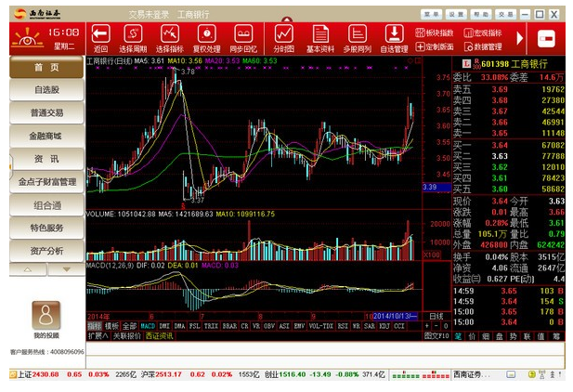Expand 扩展∧ panel below the chart
This screenshot has width=573, height=392.
pyautogui.click(x=98, y=336)
